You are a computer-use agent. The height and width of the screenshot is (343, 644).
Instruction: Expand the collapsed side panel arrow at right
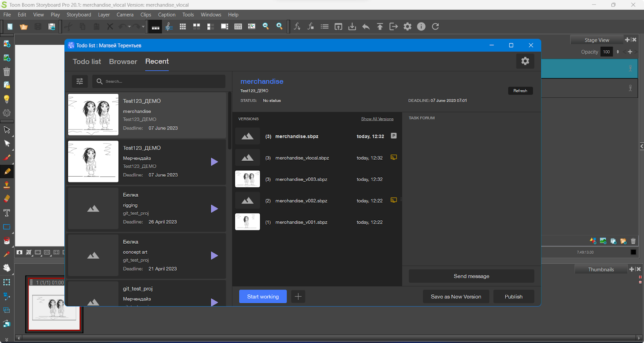tap(642, 146)
